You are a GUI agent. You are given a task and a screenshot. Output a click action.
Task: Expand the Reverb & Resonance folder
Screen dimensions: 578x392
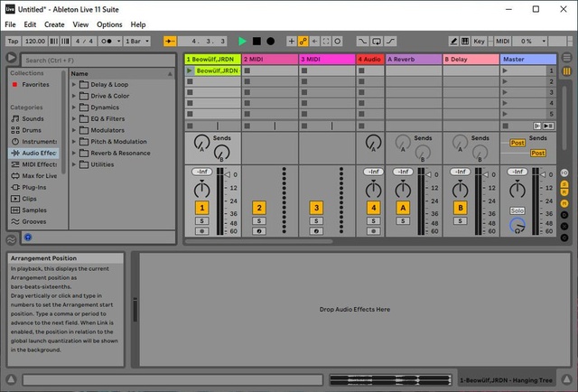75,153
